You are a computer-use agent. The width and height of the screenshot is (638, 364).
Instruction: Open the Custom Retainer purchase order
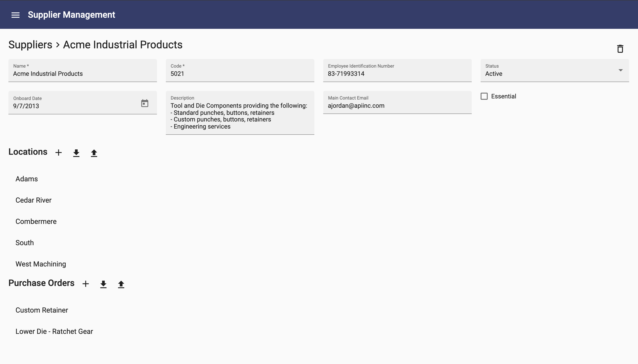42,310
